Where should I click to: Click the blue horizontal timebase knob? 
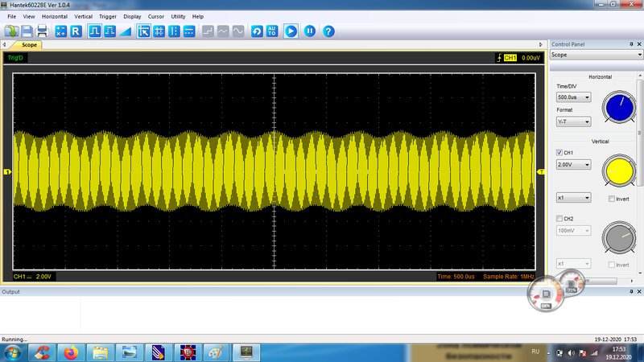click(x=619, y=108)
